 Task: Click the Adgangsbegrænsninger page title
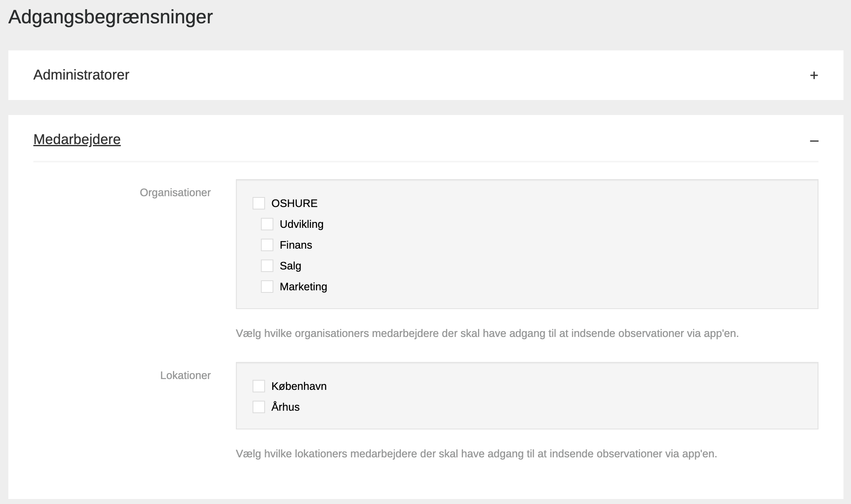[x=110, y=17]
